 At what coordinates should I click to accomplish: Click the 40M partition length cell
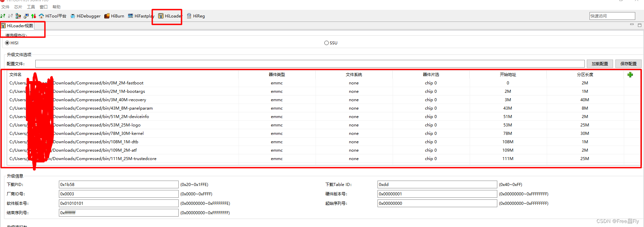[x=585, y=100]
